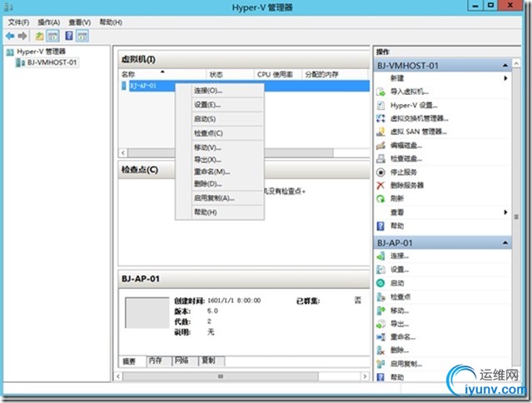Image resolution: width=532 pixels, height=403 pixels.
Task: Toggle the console tree pane toolbar icon
Action: pyautogui.click(x=52, y=36)
